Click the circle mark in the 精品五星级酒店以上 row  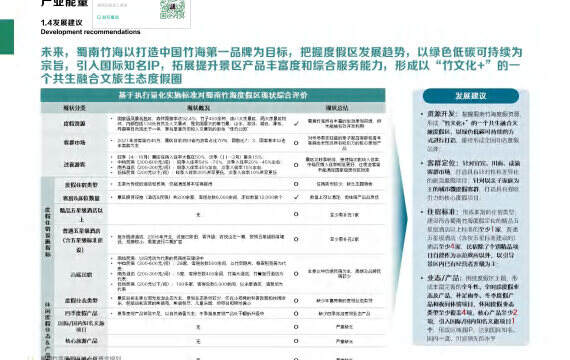(296, 214)
